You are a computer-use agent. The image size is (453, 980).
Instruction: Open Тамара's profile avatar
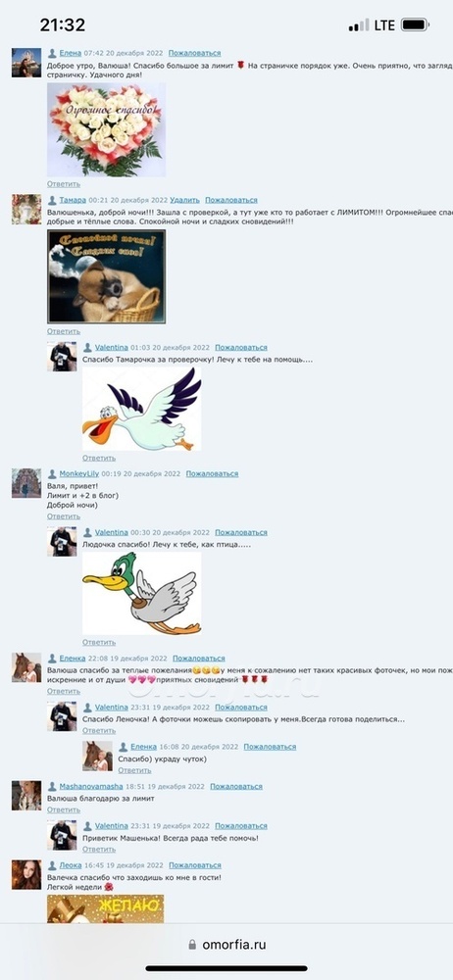26,210
